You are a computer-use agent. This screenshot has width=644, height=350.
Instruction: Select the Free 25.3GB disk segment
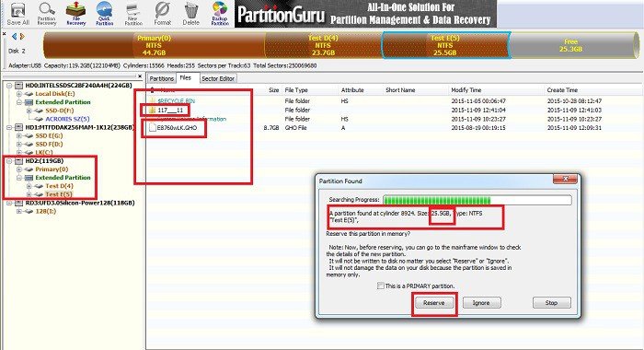571,45
